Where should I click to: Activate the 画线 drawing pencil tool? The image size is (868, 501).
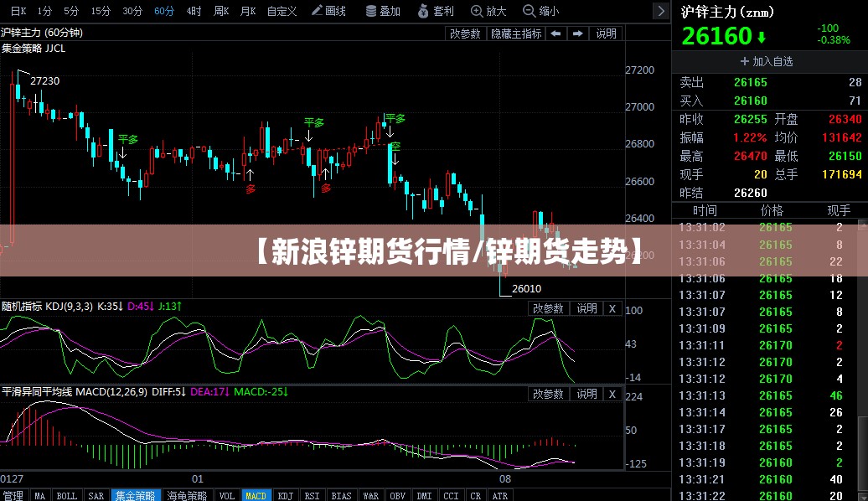click(x=328, y=11)
